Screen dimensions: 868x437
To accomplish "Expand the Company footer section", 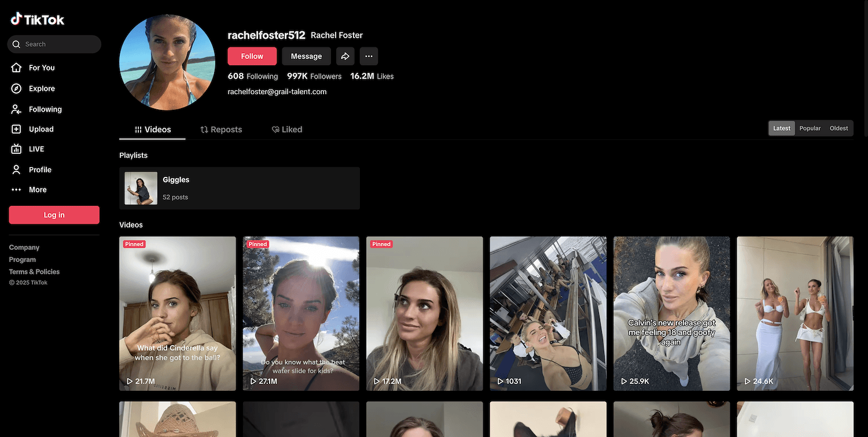I will [x=24, y=247].
